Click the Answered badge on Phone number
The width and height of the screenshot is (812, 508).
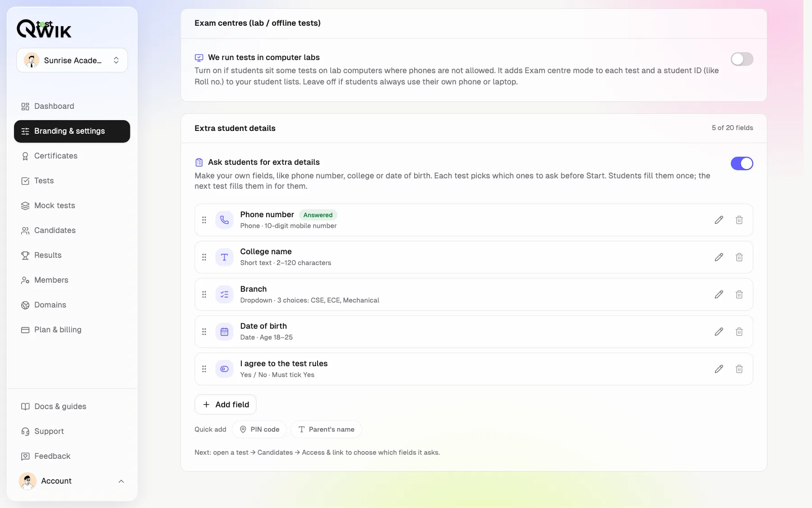[318, 215]
